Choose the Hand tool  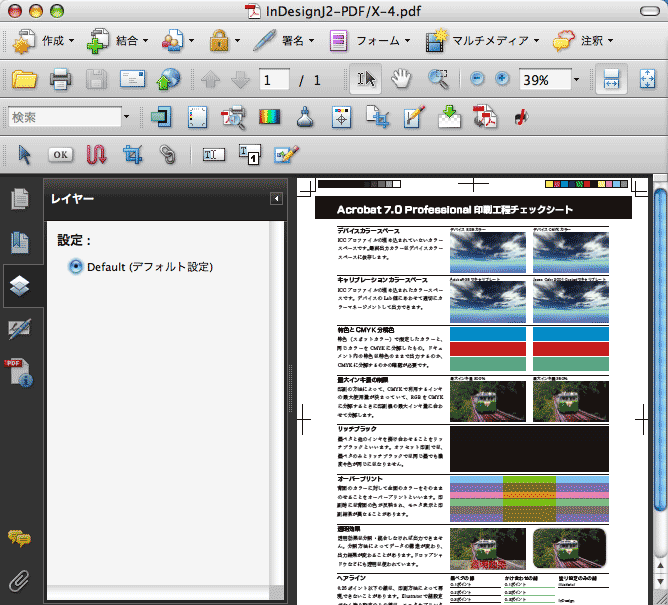click(401, 79)
